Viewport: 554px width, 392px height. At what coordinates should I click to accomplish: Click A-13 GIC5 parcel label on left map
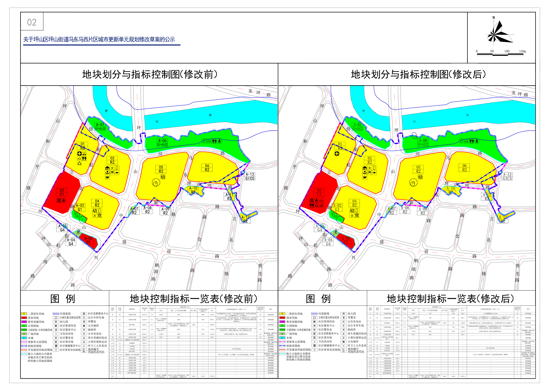tap(250, 176)
